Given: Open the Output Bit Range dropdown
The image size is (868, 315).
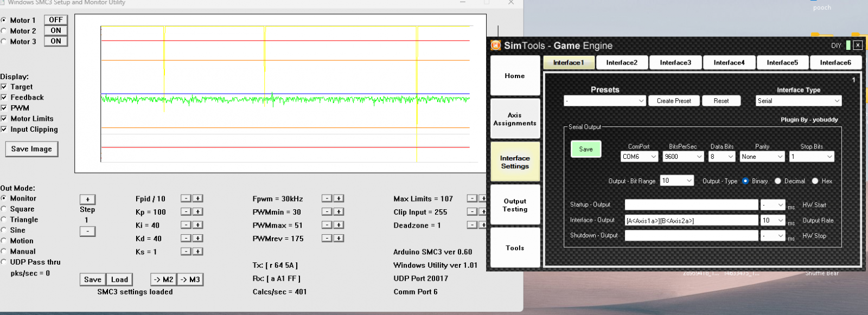Looking at the screenshot, I should pyautogui.click(x=677, y=181).
